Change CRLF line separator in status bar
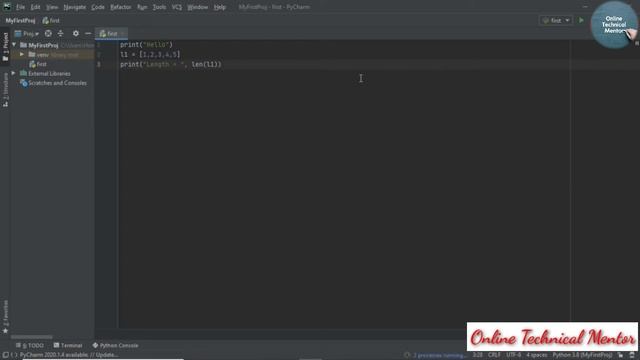 click(x=494, y=355)
